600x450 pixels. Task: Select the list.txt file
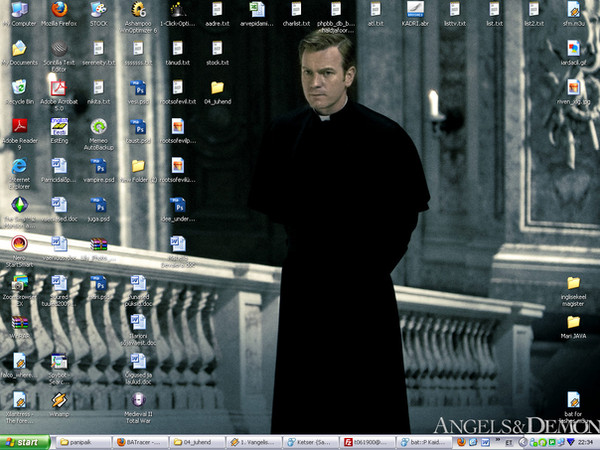(494, 9)
